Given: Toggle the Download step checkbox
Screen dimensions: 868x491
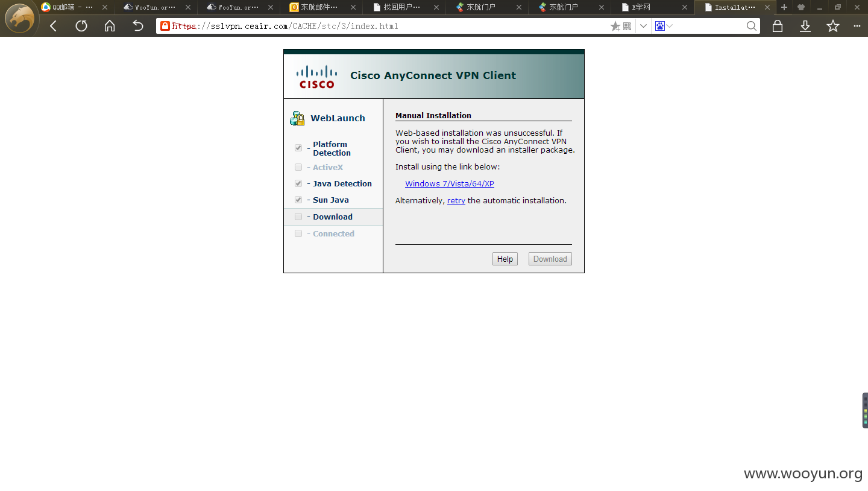Looking at the screenshot, I should [x=298, y=217].
